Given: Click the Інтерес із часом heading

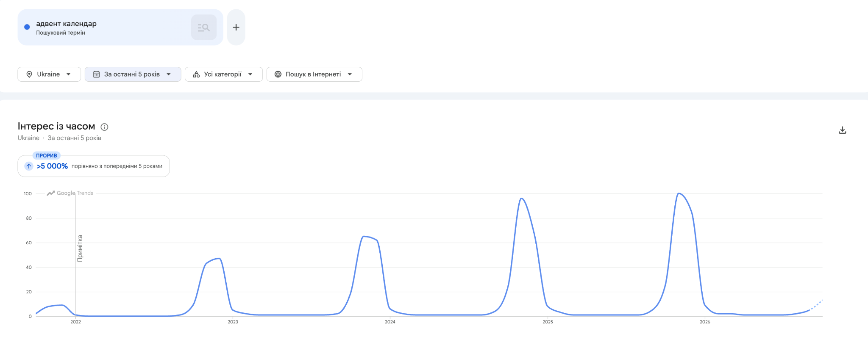Looking at the screenshot, I should tap(56, 126).
